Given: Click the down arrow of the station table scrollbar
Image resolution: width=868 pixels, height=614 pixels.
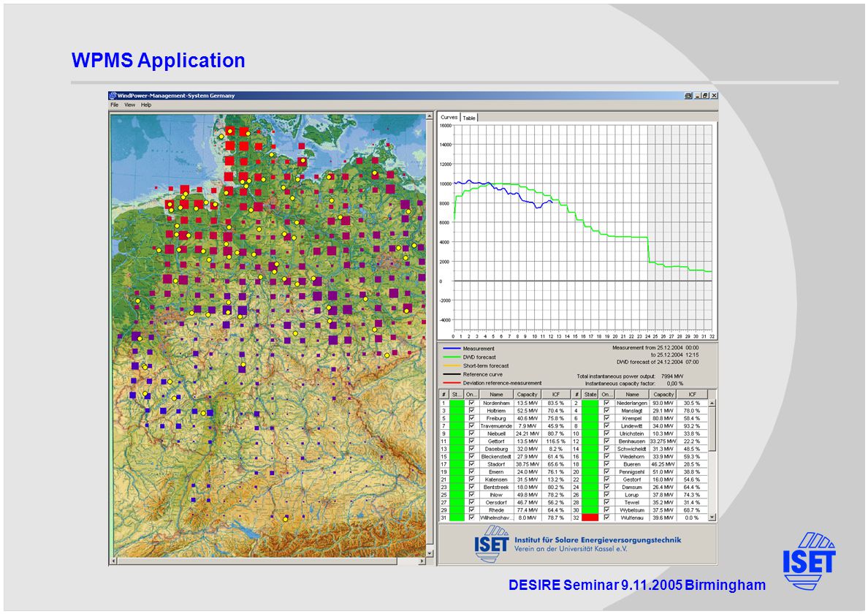Looking at the screenshot, I should [x=712, y=518].
